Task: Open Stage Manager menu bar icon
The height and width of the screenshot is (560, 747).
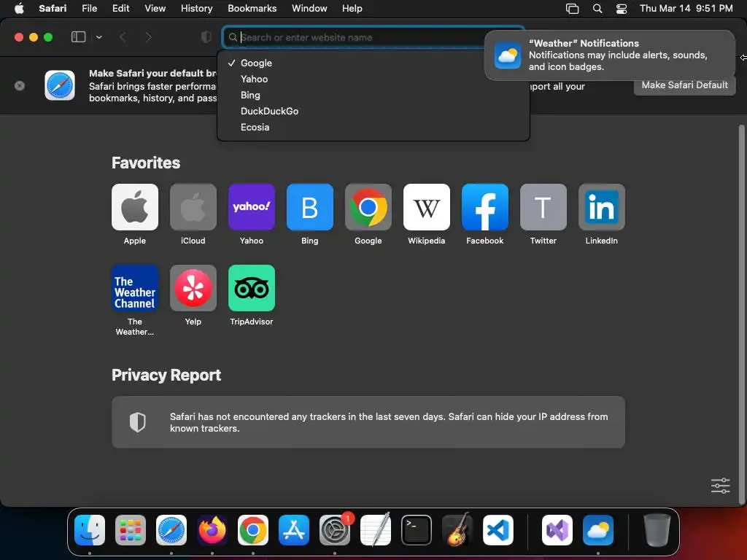Action: click(x=572, y=9)
